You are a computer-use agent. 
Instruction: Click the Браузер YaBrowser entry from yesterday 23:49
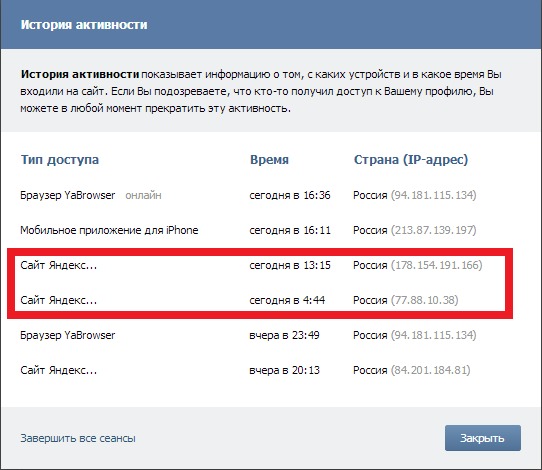[x=67, y=335]
